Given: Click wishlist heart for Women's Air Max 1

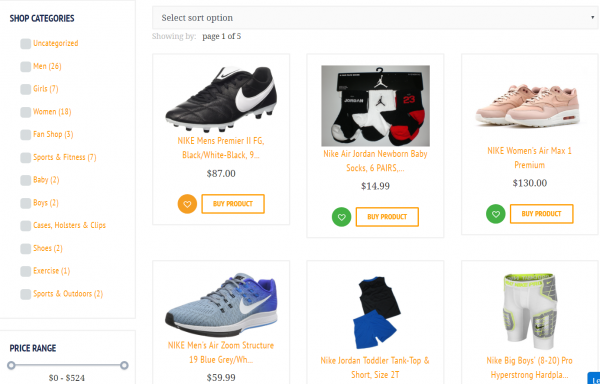Looking at the screenshot, I should [x=496, y=214].
